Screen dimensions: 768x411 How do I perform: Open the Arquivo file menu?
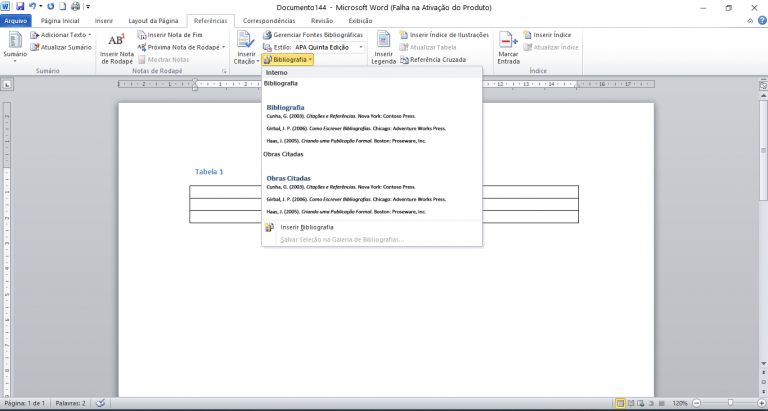click(x=16, y=20)
